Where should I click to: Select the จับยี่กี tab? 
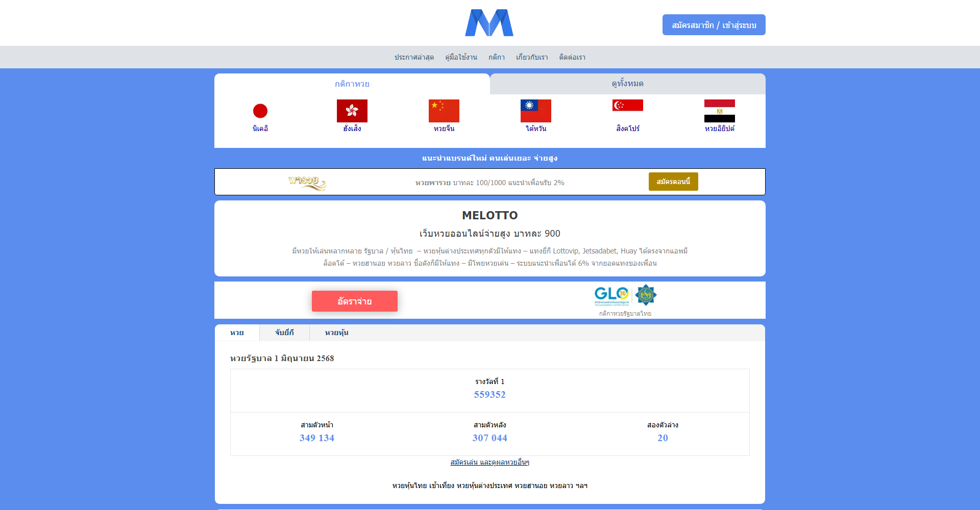(284, 333)
